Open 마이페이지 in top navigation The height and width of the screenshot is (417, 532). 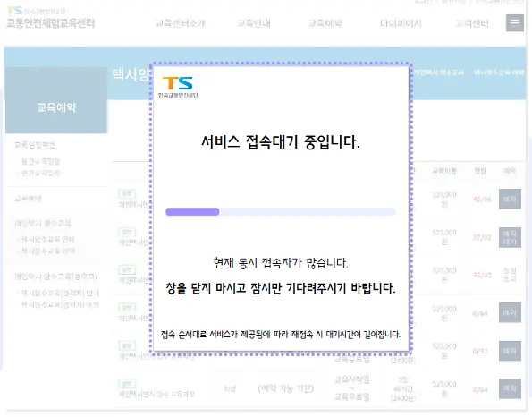(401, 23)
